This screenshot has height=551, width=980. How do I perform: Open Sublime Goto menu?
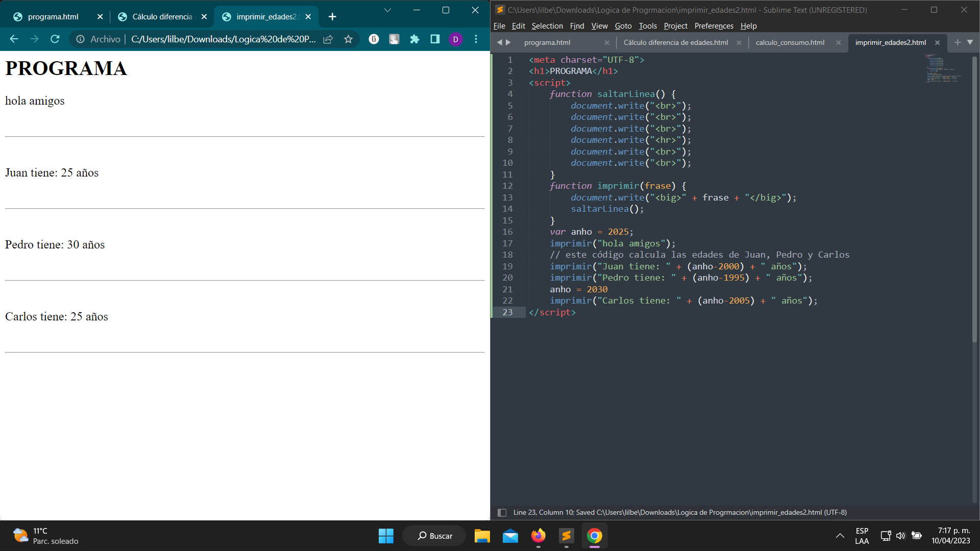(623, 26)
